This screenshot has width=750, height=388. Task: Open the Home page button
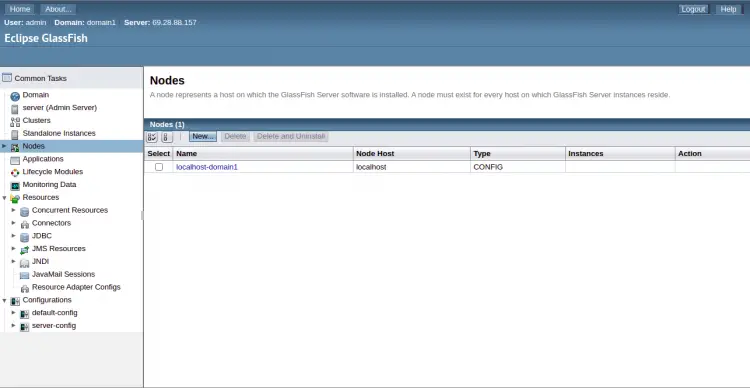click(20, 9)
